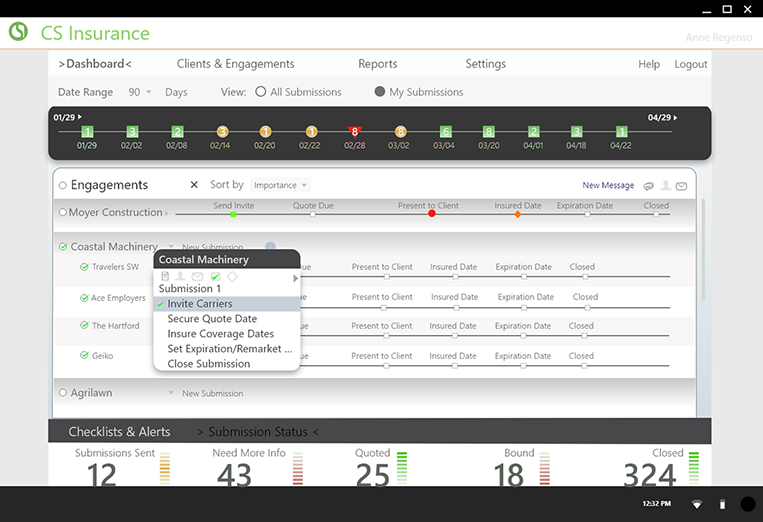
Task: Select the All Submissions radio button
Action: click(x=261, y=92)
